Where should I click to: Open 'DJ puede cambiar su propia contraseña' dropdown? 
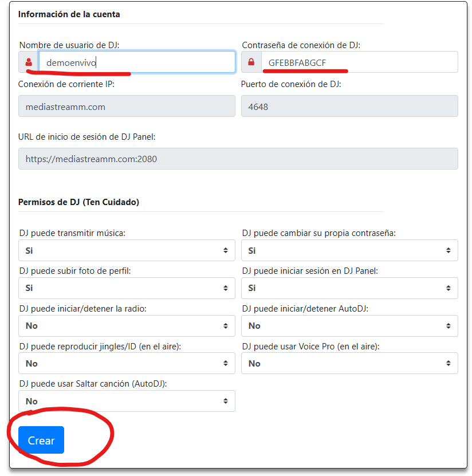349,250
